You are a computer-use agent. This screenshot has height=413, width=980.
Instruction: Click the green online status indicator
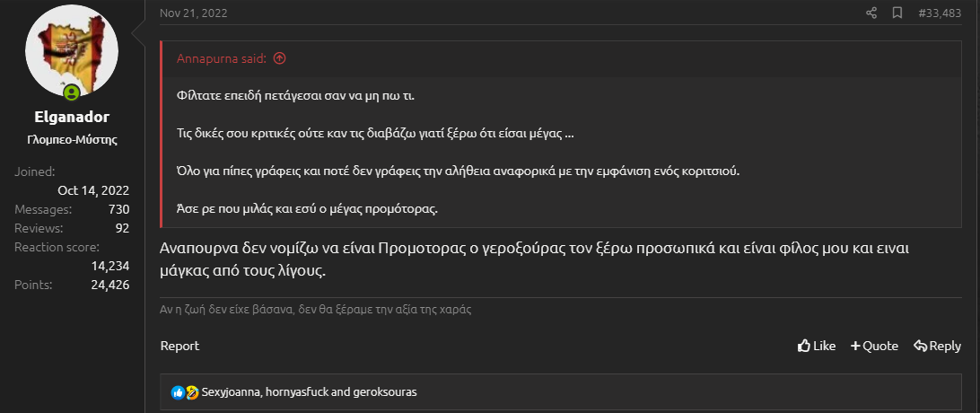[x=71, y=92]
